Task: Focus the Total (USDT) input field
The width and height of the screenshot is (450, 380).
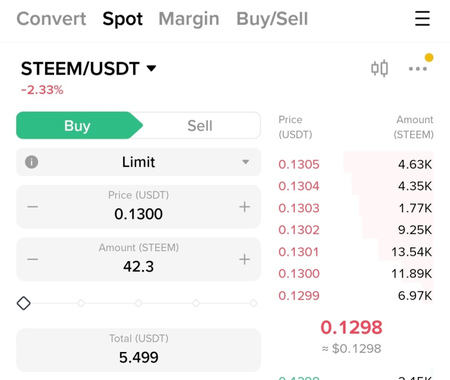Action: point(138,350)
